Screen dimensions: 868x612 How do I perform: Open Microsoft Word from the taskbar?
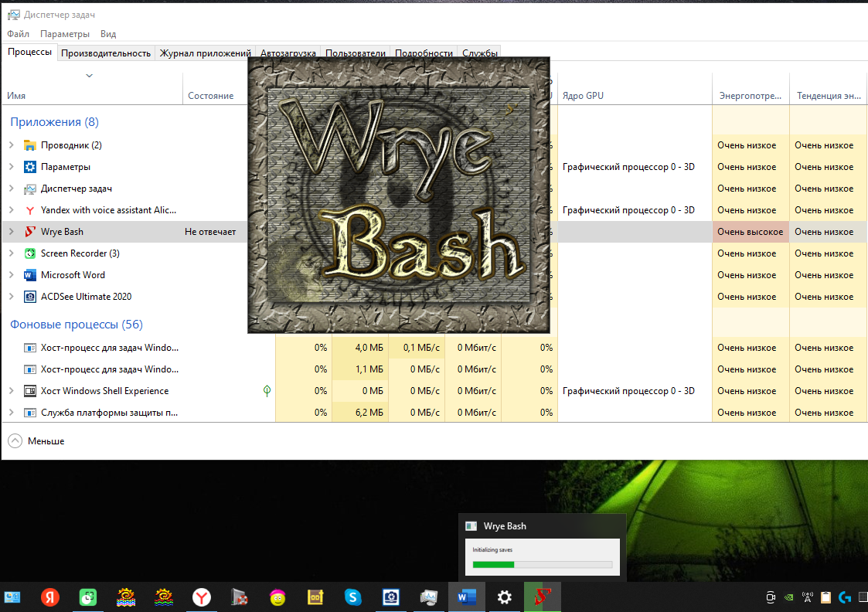467,597
